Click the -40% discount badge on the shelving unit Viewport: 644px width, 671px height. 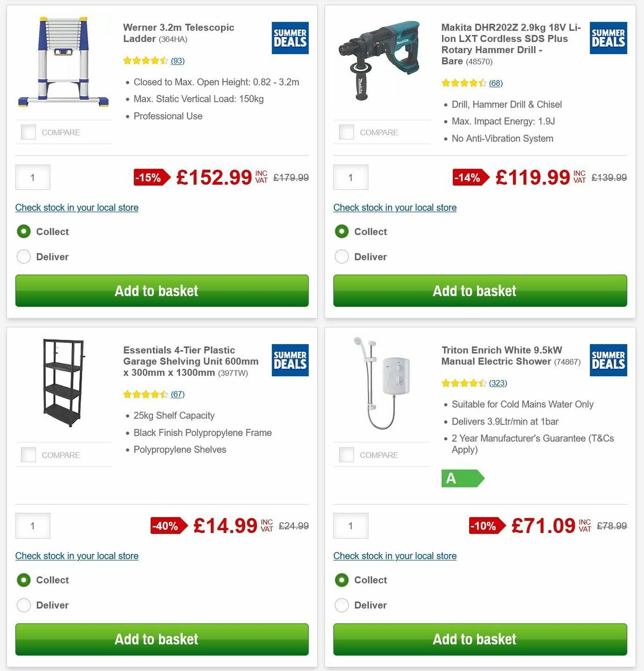[x=167, y=526]
